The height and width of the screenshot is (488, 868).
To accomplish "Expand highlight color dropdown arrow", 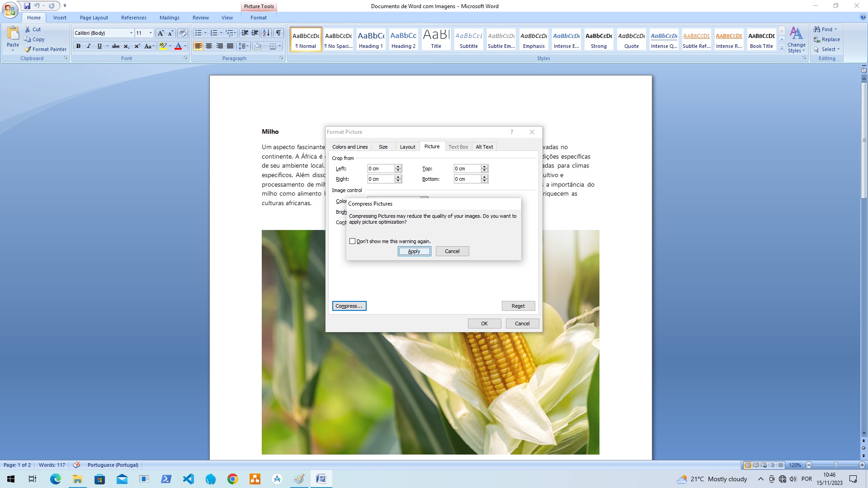I will coord(170,46).
